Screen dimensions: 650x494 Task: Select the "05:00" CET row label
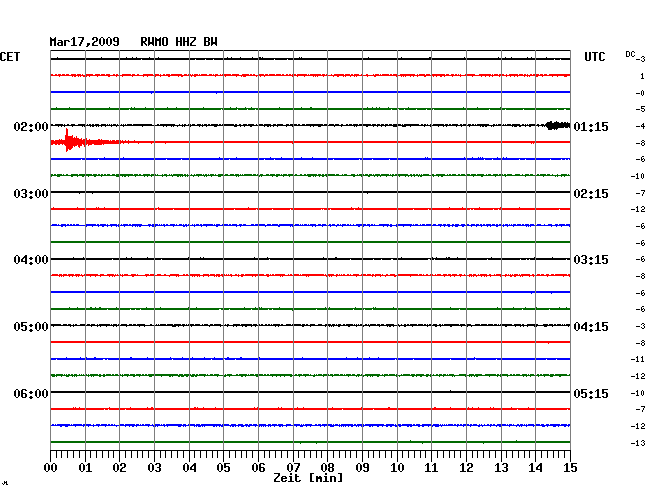point(31,327)
